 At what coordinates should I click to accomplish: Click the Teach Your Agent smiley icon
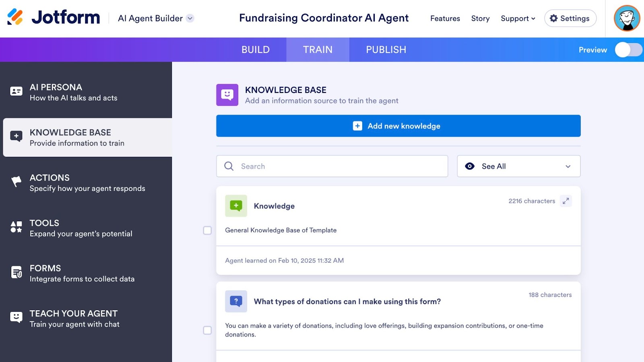click(x=16, y=317)
